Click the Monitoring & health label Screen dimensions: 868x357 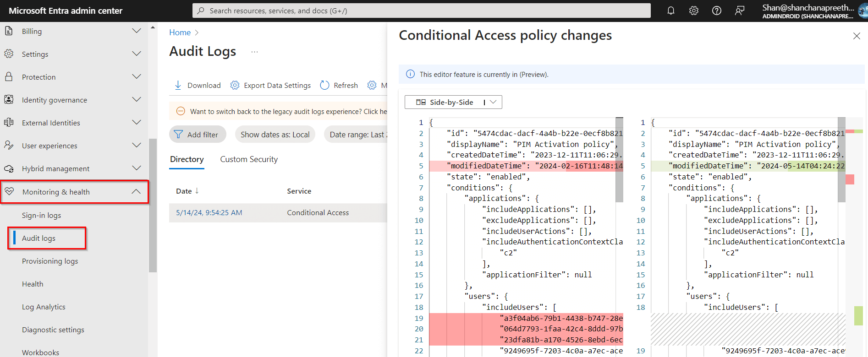(56, 192)
